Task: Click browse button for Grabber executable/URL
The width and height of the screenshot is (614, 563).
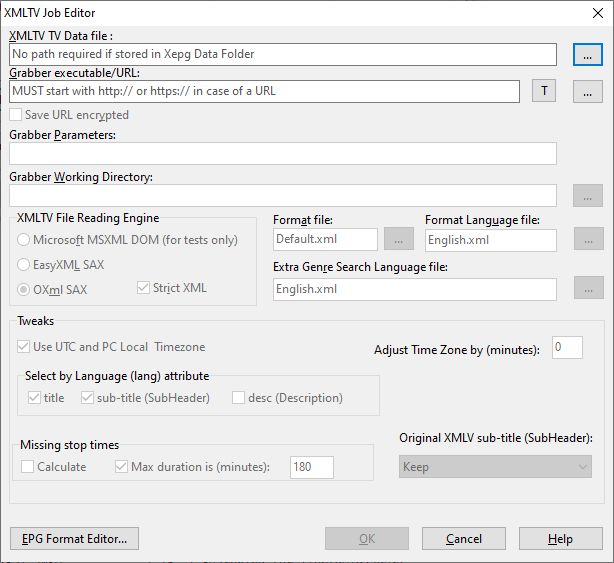Action: [587, 92]
